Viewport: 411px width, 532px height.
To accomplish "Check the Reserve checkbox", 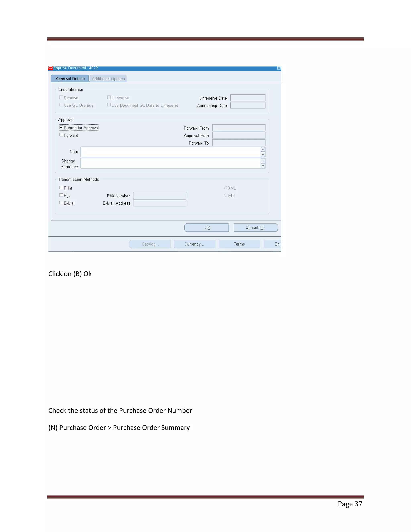I will pyautogui.click(x=61, y=97).
